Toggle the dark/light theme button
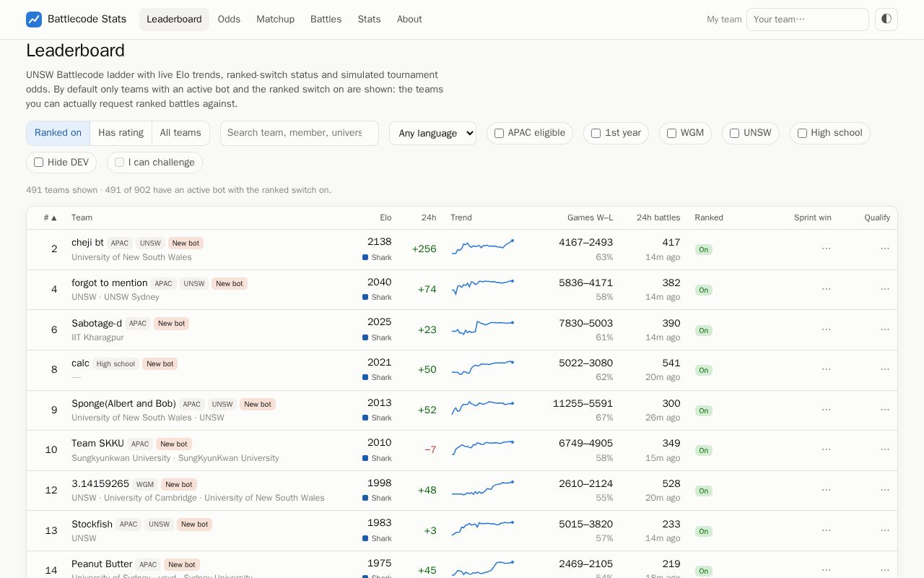The height and width of the screenshot is (578, 924). (x=886, y=20)
